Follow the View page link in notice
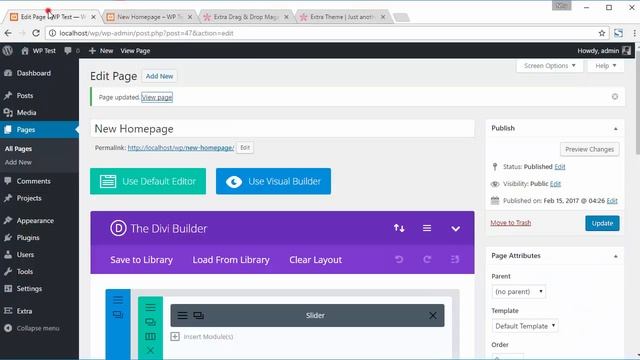The image size is (640, 360). [x=157, y=97]
